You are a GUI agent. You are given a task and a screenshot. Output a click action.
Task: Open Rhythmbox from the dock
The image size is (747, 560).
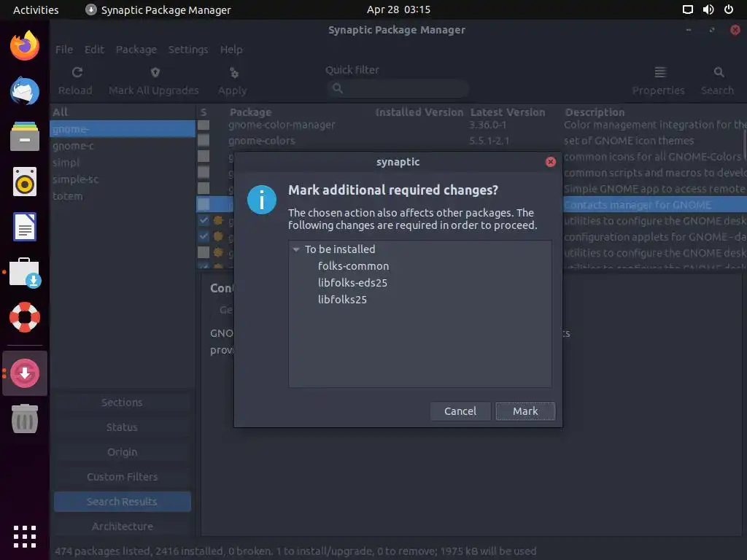tap(25, 182)
